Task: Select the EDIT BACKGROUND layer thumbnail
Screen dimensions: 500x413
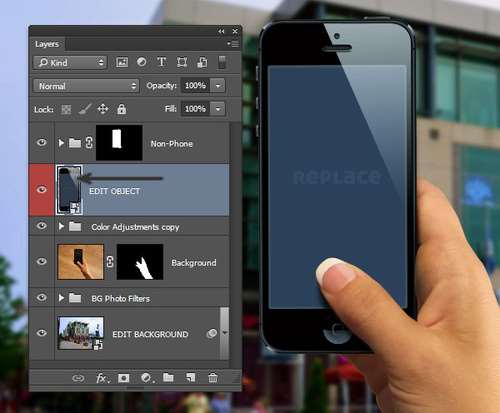Action: (80, 333)
